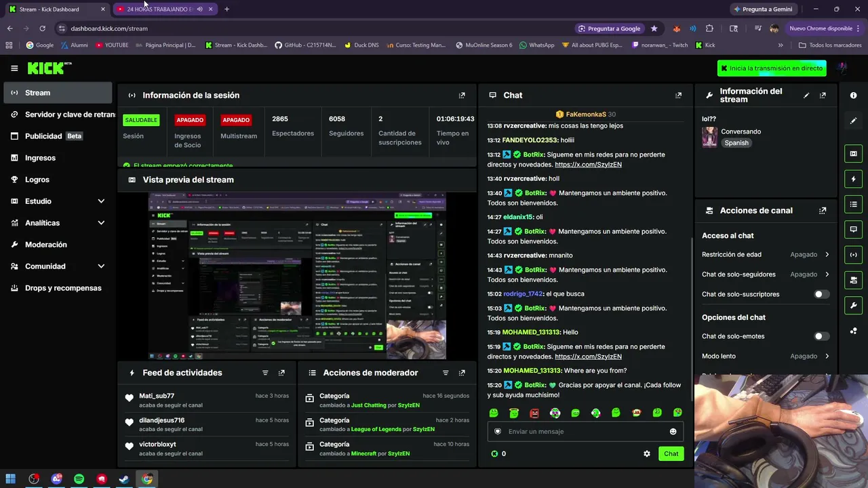Screen dimensions: 868x488
Task: Open the emoji picker in the message box
Action: click(673, 432)
